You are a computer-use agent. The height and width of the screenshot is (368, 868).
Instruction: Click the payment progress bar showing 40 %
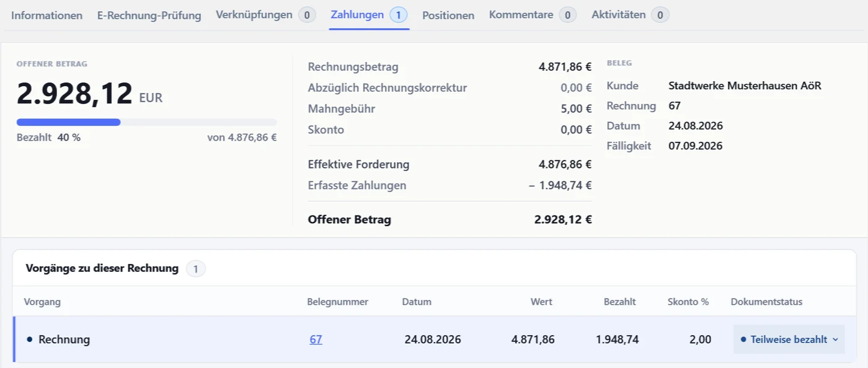click(x=147, y=122)
